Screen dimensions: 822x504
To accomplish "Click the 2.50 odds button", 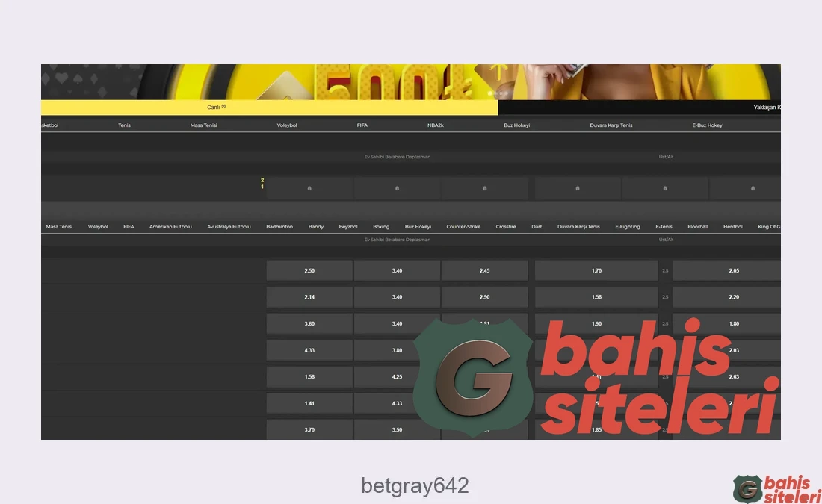I will [x=309, y=270].
